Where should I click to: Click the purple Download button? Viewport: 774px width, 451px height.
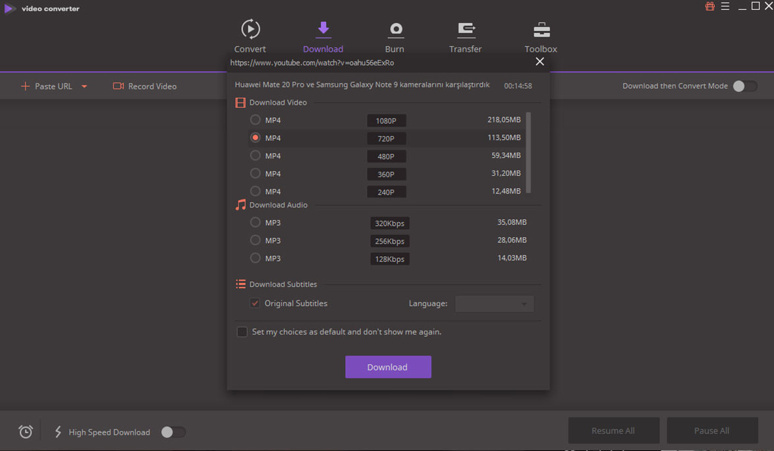(x=388, y=367)
